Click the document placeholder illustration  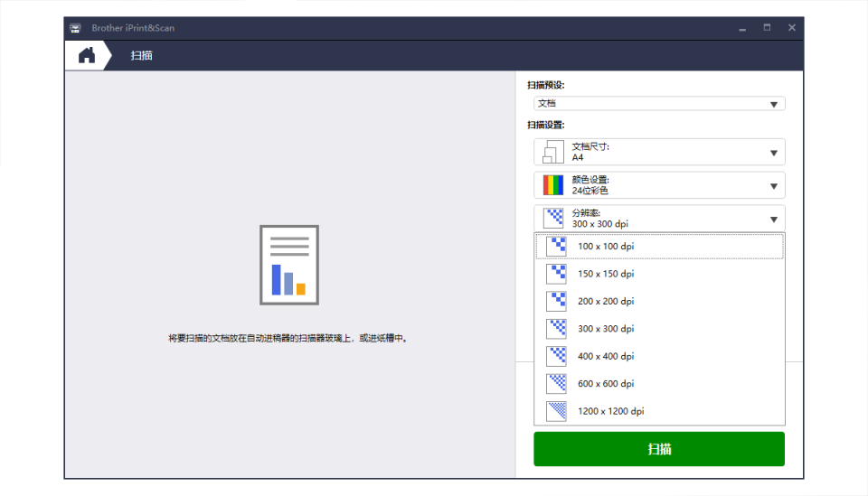289,265
